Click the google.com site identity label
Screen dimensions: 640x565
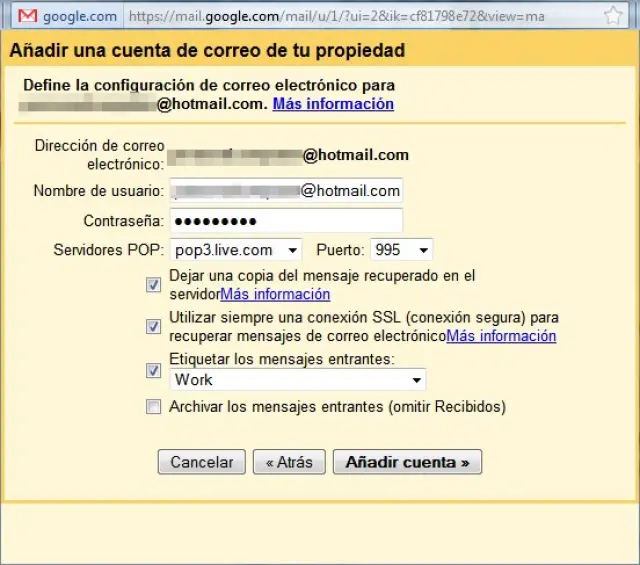point(81,17)
